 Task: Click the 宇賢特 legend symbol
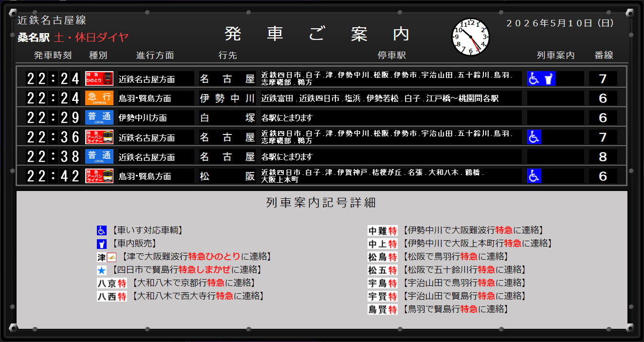383,296
